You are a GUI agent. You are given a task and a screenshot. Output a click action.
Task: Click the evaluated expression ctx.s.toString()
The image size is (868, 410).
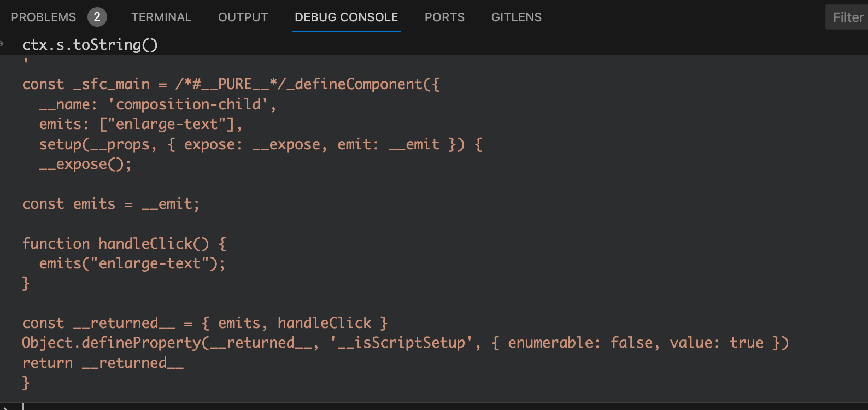click(x=90, y=44)
